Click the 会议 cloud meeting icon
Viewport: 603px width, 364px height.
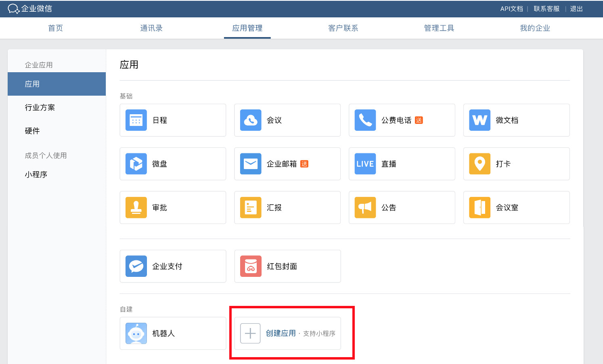click(x=251, y=120)
